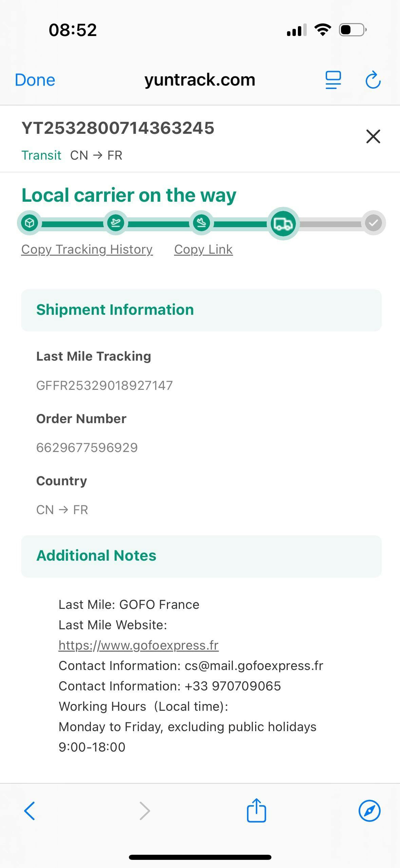400x868 pixels.
Task: Tap the last mile tracking number GFFR25329018927147
Action: click(104, 385)
